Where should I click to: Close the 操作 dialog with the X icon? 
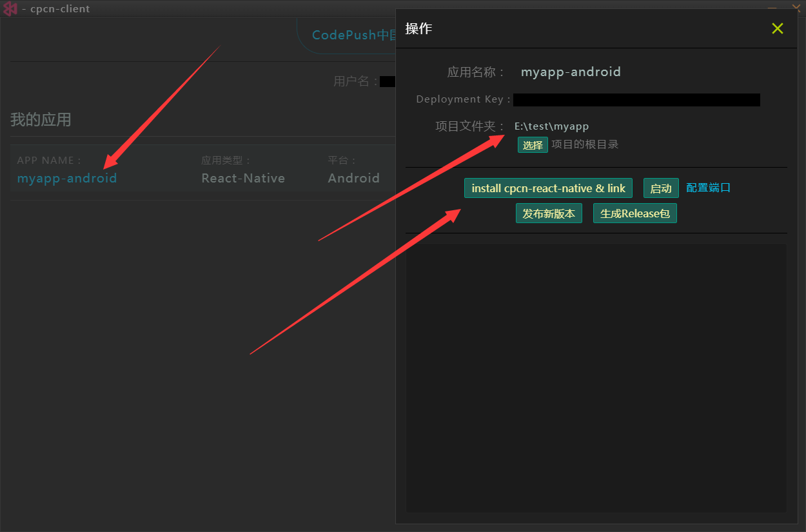point(777,28)
